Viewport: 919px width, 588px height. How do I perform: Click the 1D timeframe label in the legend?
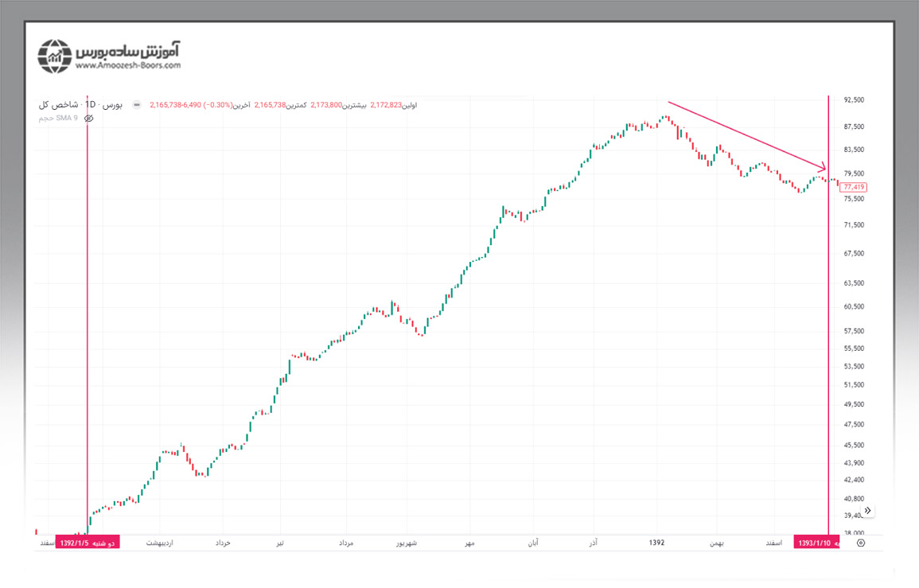coord(91,105)
